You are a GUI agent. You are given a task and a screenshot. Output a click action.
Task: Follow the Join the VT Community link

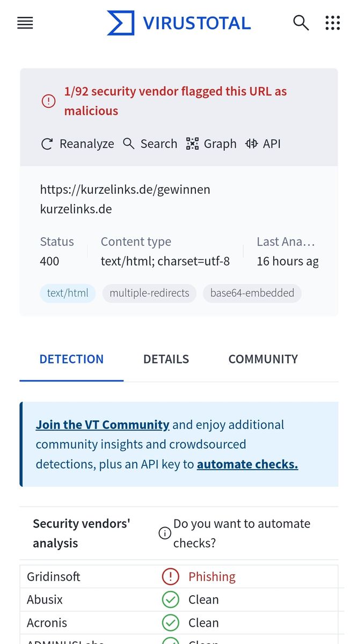click(x=103, y=425)
